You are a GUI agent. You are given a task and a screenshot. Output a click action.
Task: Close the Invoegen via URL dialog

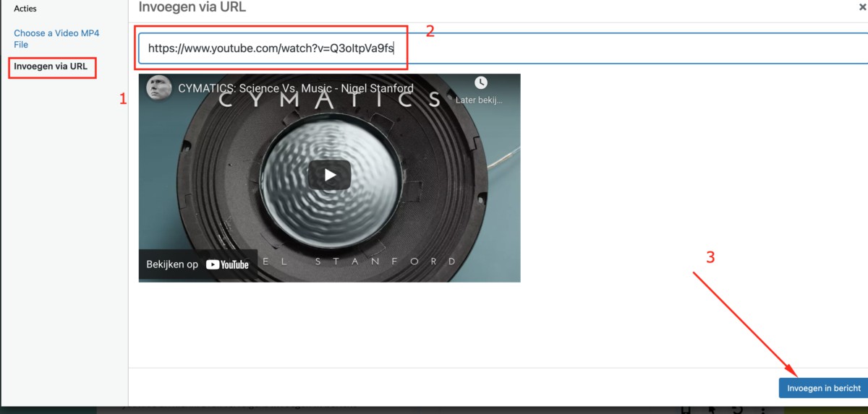coord(862,7)
